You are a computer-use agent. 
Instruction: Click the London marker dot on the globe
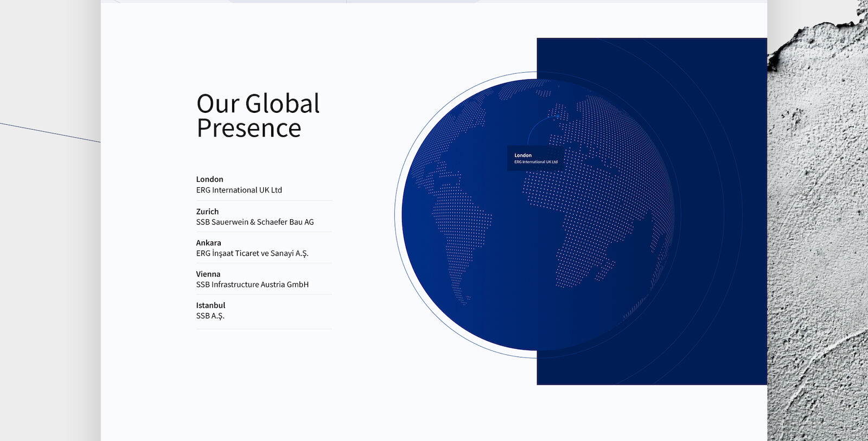tap(558, 116)
